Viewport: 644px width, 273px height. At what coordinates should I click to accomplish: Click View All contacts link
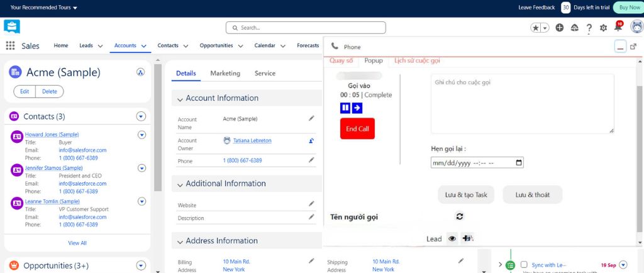click(77, 243)
